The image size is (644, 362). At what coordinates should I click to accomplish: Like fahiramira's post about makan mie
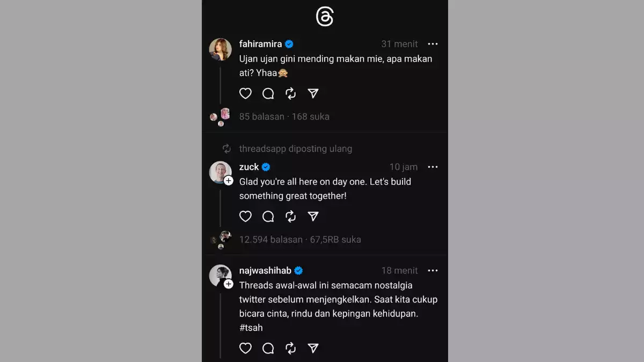click(x=245, y=93)
